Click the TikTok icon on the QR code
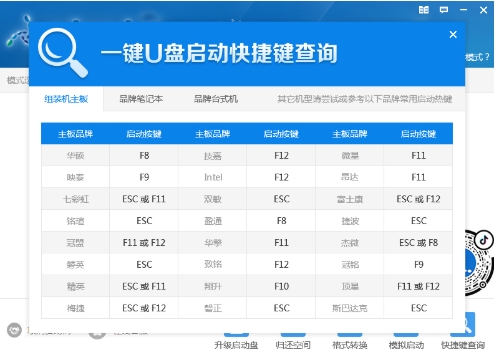The width and height of the screenshot is (499, 363). (484, 240)
